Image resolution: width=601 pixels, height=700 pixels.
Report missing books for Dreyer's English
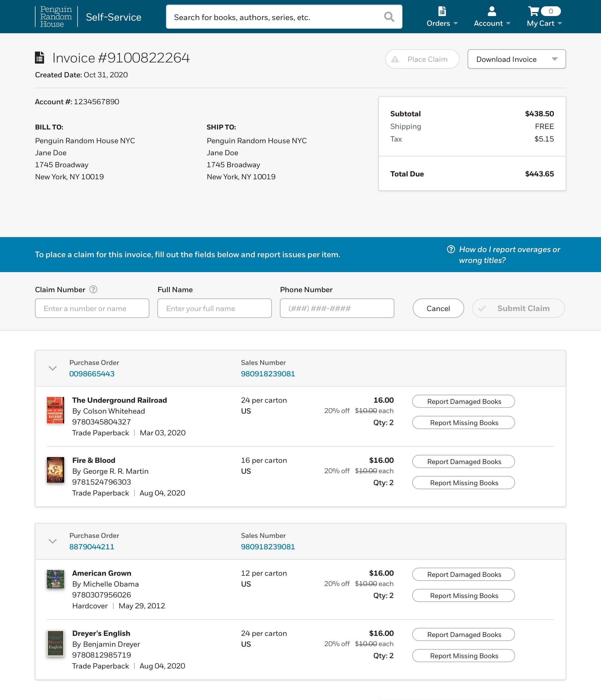464,656
